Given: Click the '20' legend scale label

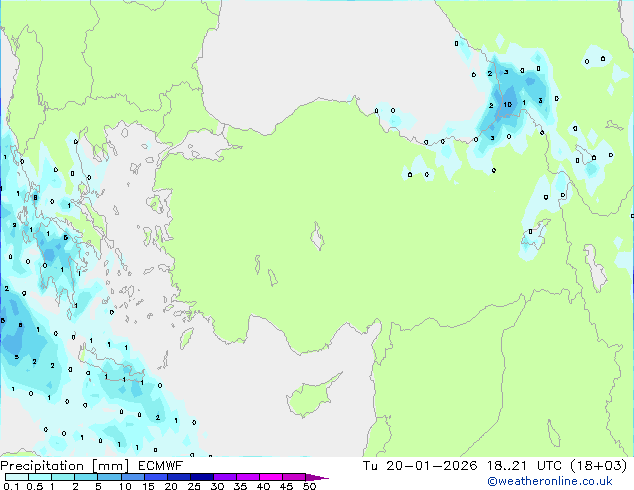Looking at the screenshot, I should point(171,486).
